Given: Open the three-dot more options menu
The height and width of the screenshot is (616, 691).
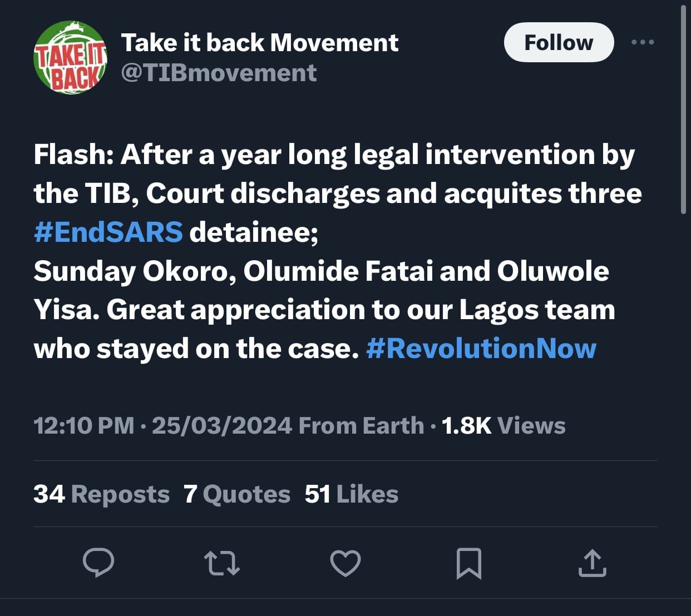Looking at the screenshot, I should pos(643,42).
